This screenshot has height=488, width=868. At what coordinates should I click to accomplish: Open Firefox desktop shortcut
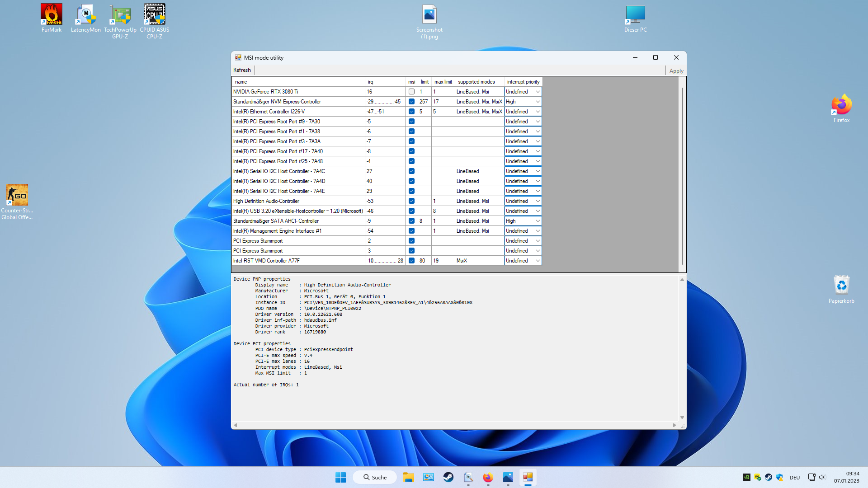[841, 106]
